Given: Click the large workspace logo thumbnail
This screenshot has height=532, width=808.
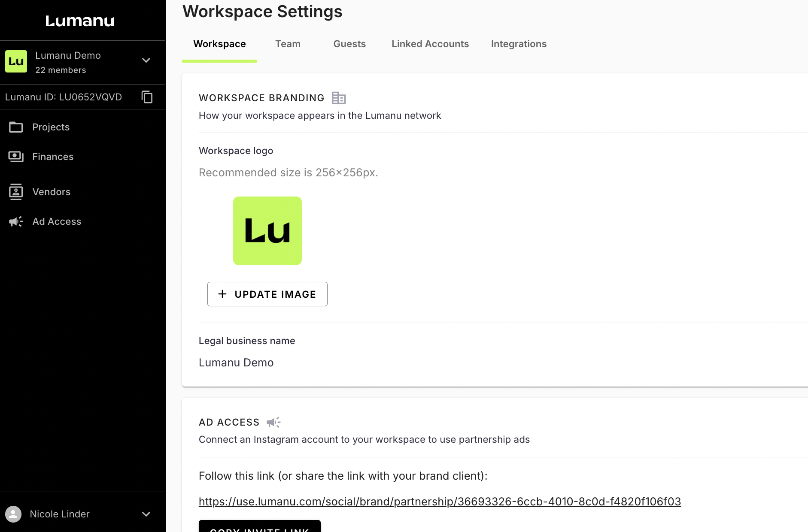Looking at the screenshot, I should pyautogui.click(x=267, y=231).
